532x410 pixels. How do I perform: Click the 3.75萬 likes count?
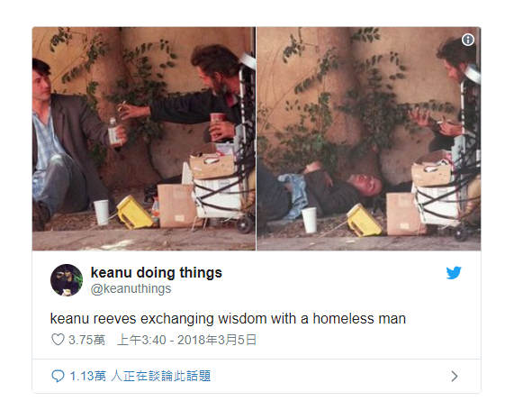coord(86,340)
